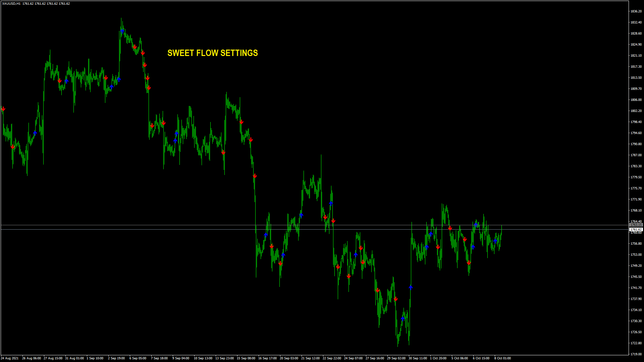Click the 16 Sep 17:00 time axis label

click(267, 358)
